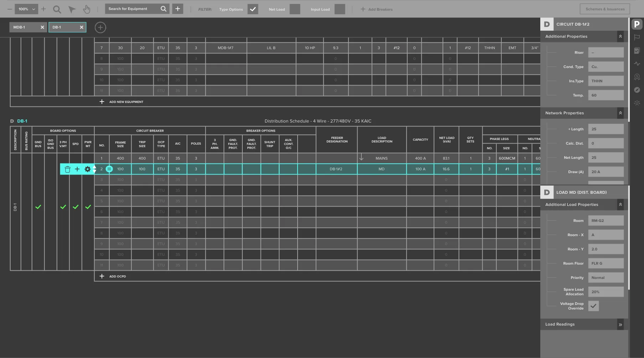
Task: Click the row 2 reorder up/down arrows
Action: pyautogui.click(x=94, y=169)
